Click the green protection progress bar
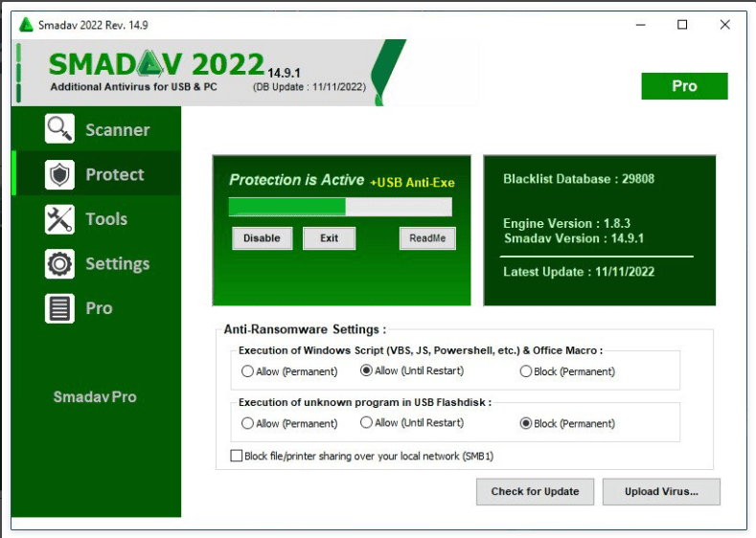The width and height of the screenshot is (756, 538). [340, 207]
